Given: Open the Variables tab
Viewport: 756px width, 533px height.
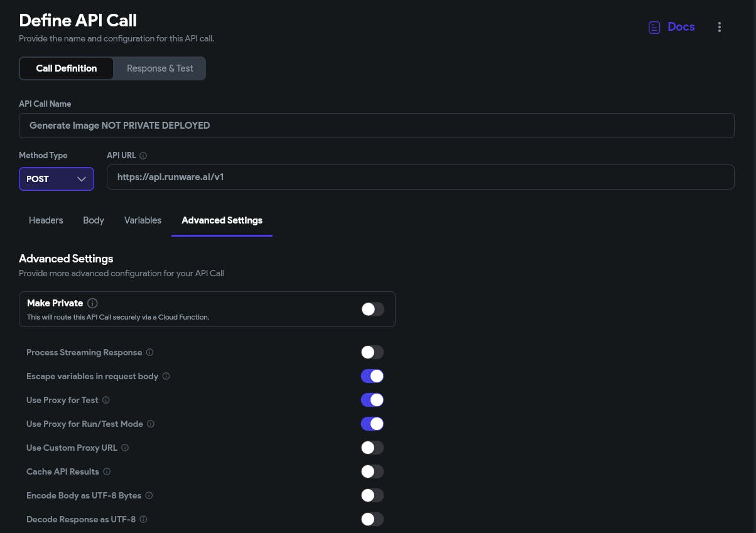Looking at the screenshot, I should (143, 220).
